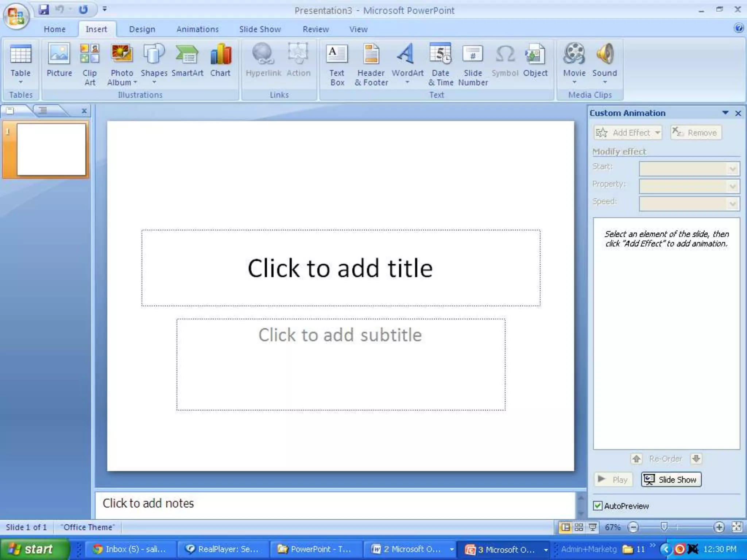Insert a Chart
The width and height of the screenshot is (747, 560).
(220, 63)
